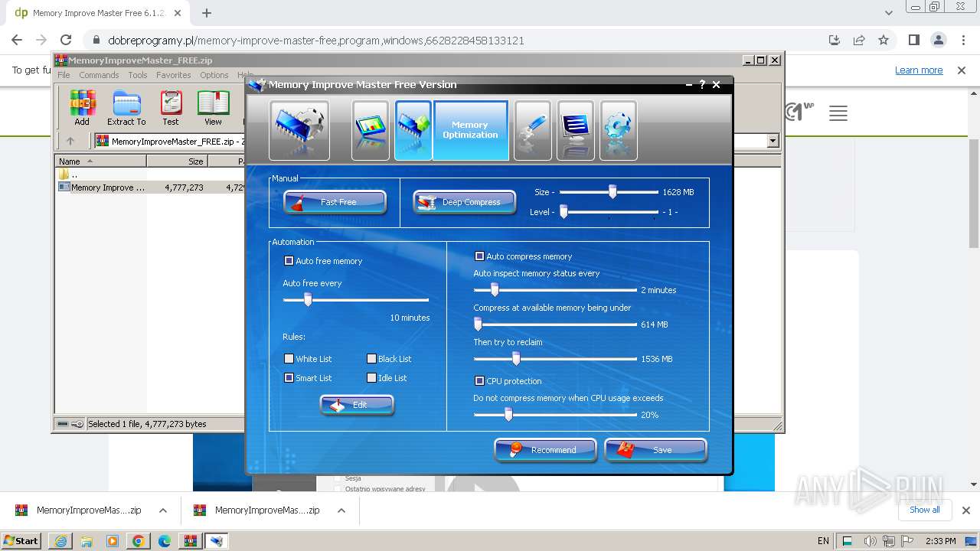Adjust the CPU usage exceeds slider
This screenshot has height=551, width=980.
(508, 414)
